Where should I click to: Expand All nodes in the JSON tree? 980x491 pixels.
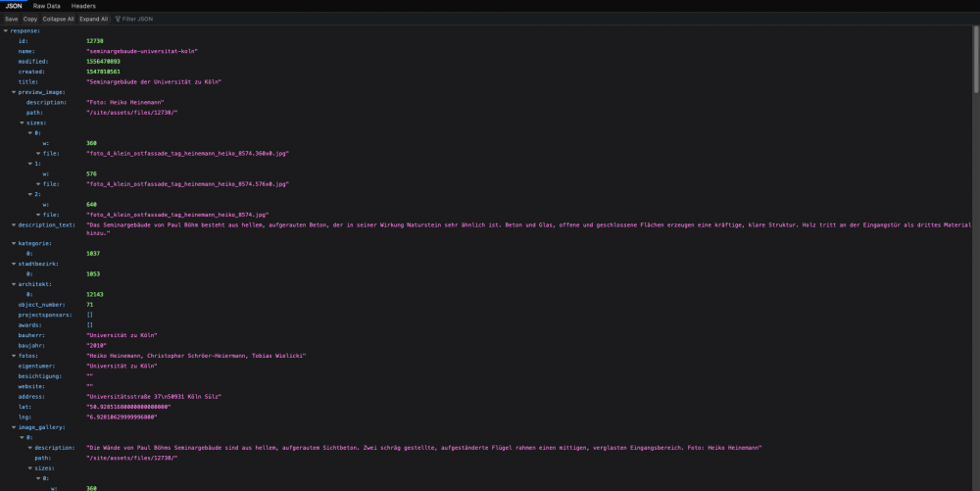click(94, 19)
